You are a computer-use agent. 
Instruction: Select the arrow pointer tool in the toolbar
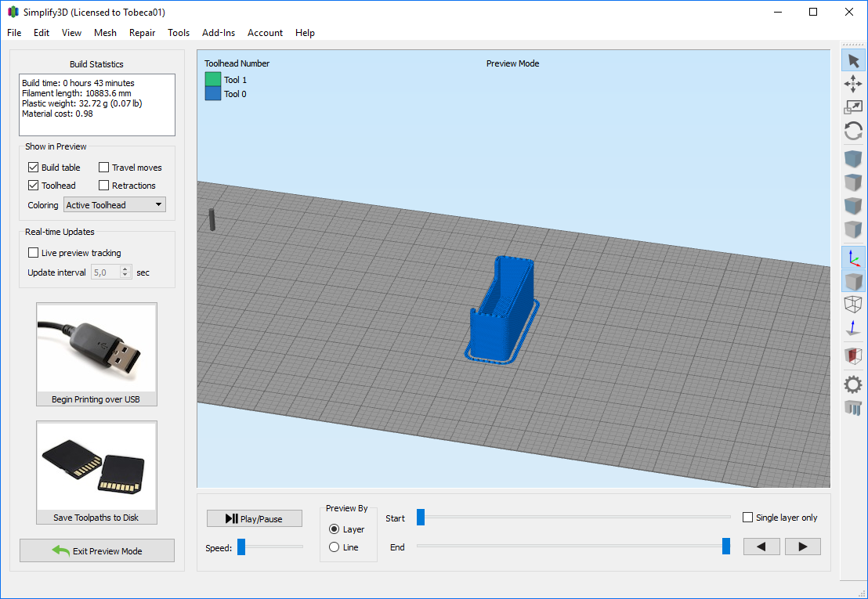pos(853,61)
